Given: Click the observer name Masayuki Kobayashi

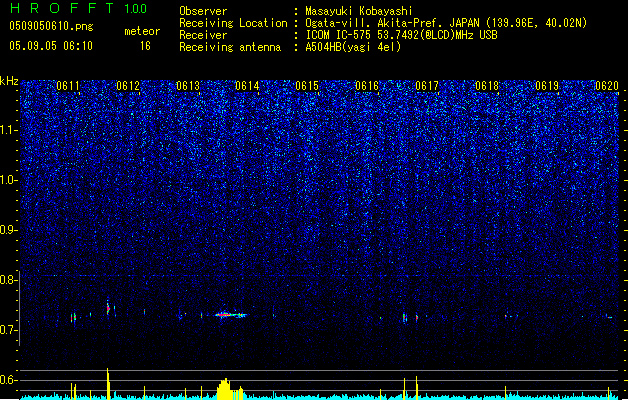Looking at the screenshot, I should point(359,11).
